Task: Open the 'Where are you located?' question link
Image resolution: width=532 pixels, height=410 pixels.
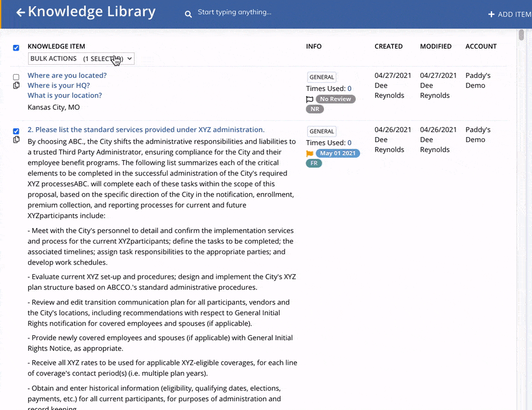Action: 67,75
